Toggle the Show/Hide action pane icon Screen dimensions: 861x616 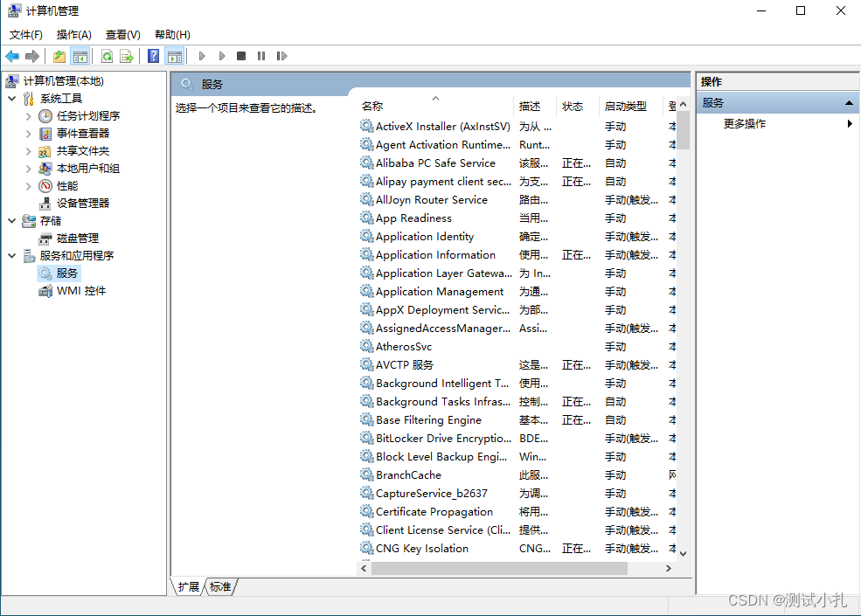tap(175, 56)
